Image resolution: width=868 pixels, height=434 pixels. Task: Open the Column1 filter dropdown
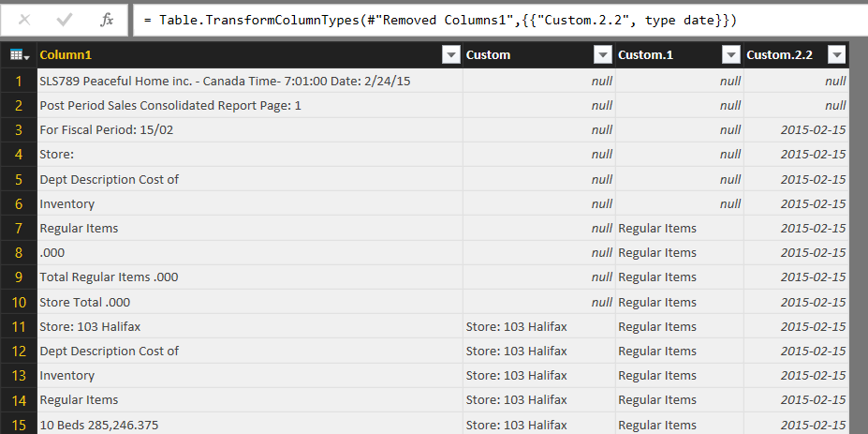coord(450,55)
